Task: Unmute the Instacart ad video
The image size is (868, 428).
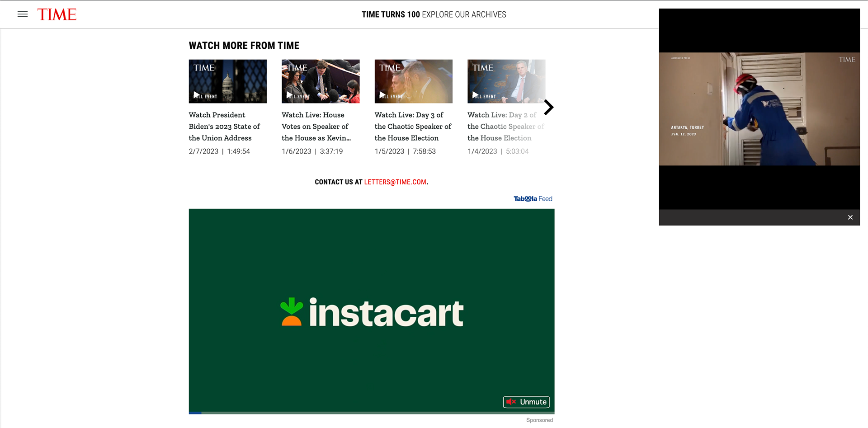Action: pos(527,402)
